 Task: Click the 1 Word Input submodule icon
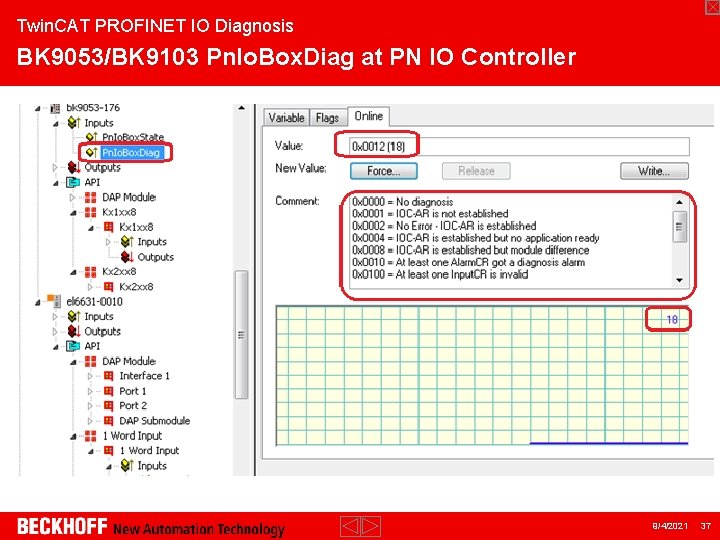click(x=108, y=450)
